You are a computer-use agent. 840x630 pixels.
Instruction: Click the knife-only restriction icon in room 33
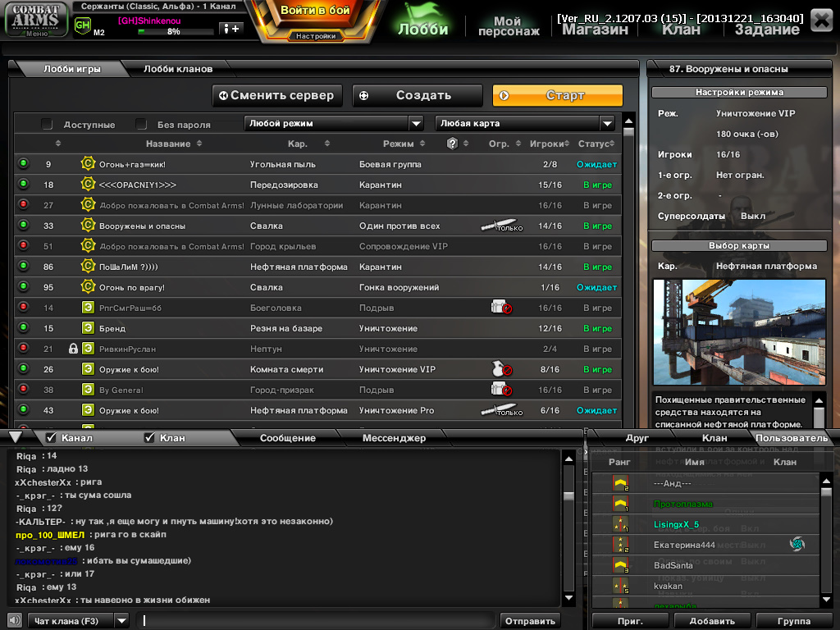[501, 226]
